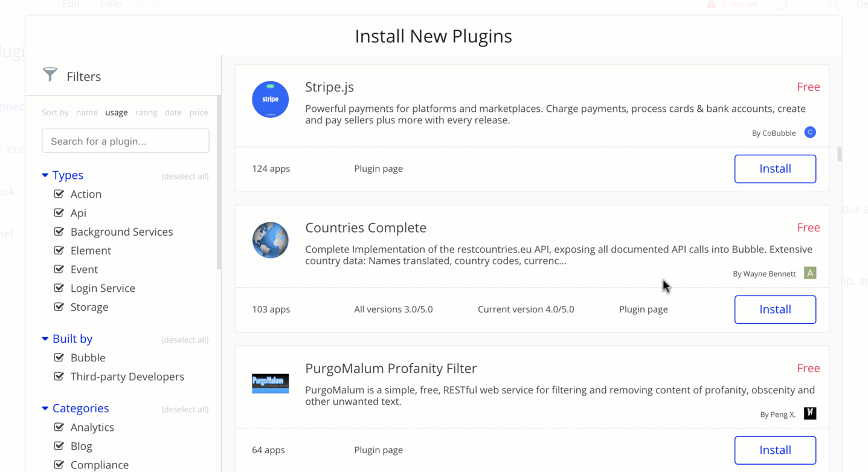Collapse the Types filter section
868x472 pixels.
tap(45, 175)
